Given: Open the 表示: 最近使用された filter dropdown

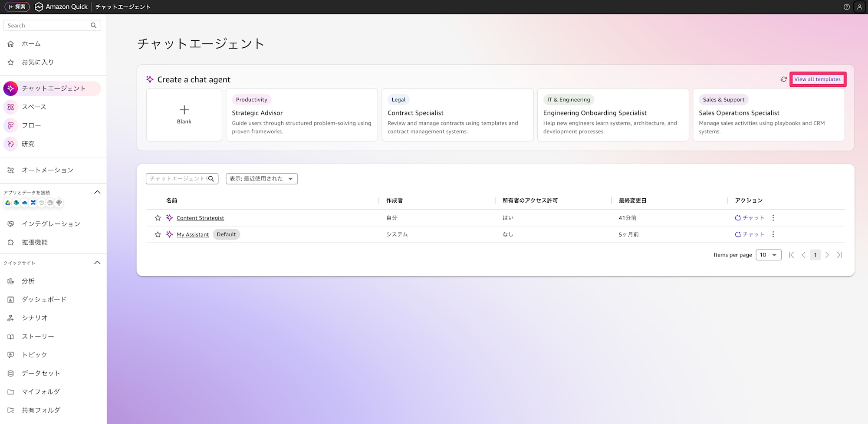Looking at the screenshot, I should coord(261,178).
